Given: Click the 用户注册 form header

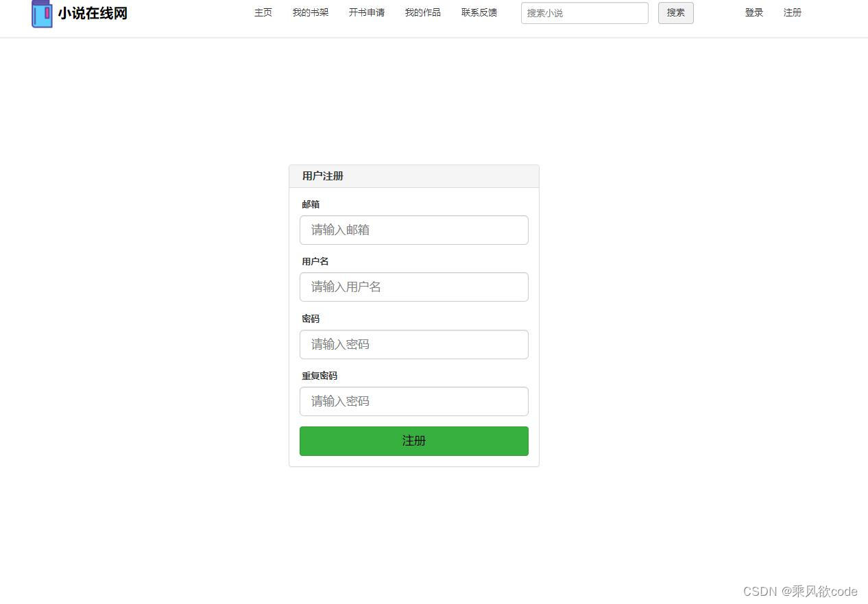Looking at the screenshot, I should pos(322,176).
